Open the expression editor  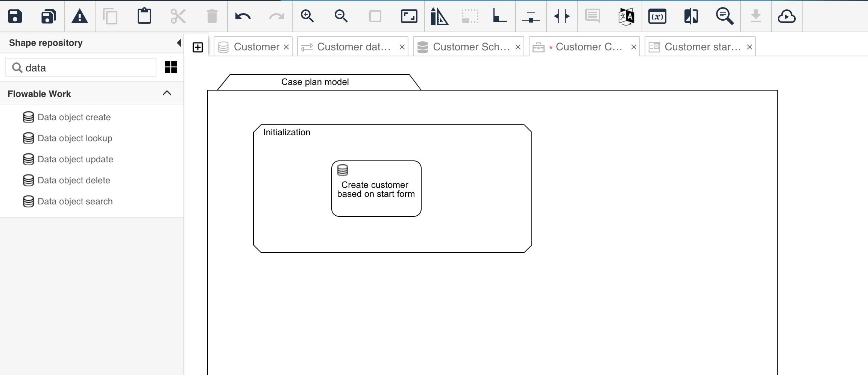[657, 16]
